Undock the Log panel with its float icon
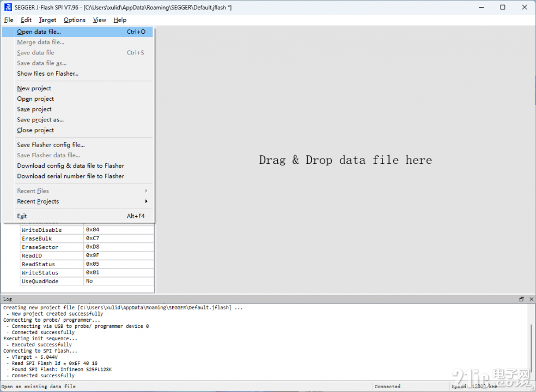 (x=521, y=299)
